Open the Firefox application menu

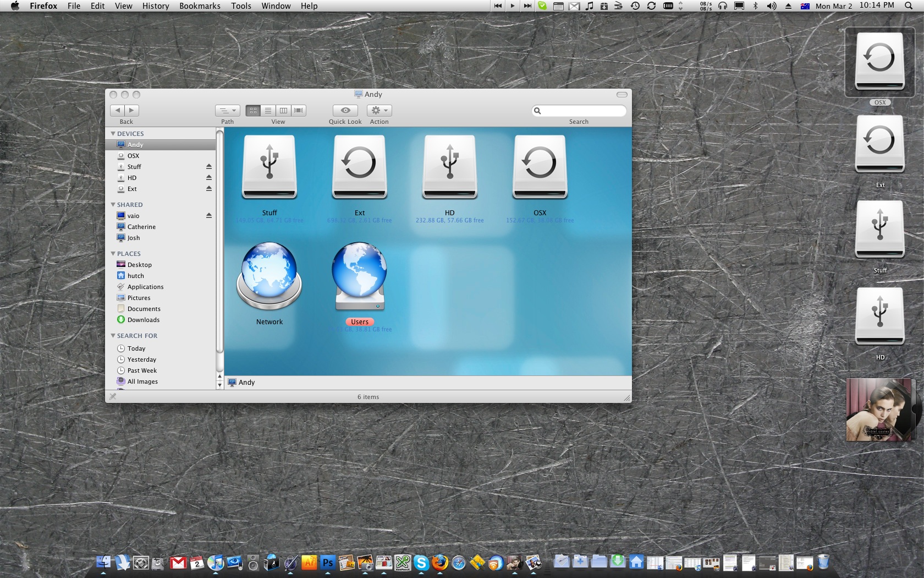click(43, 6)
